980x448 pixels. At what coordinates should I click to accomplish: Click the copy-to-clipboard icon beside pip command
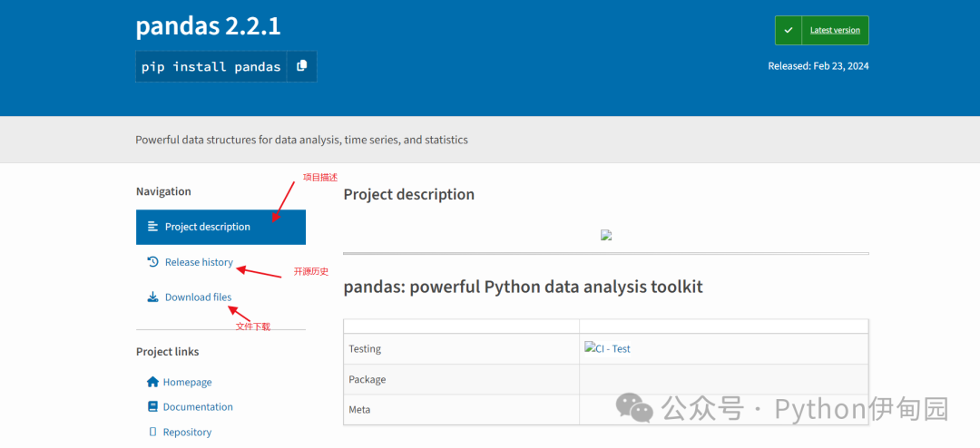tap(302, 66)
